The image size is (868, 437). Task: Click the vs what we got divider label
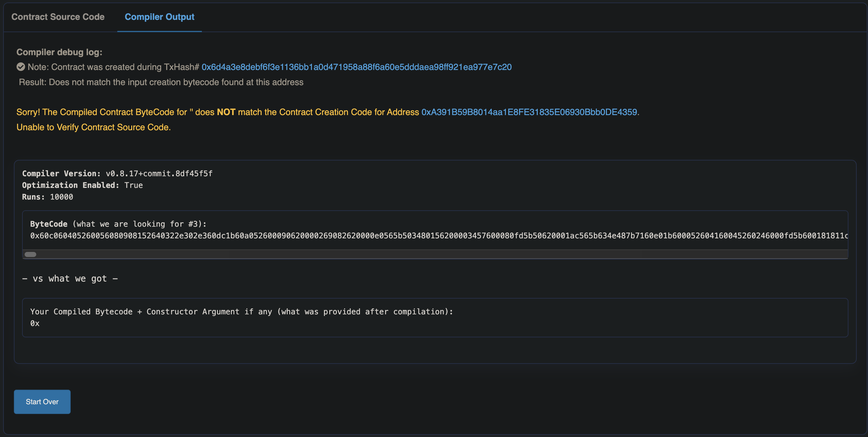tap(70, 278)
